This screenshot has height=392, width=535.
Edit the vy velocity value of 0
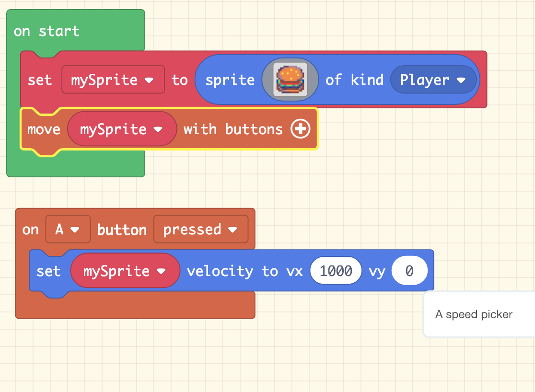[x=409, y=270]
